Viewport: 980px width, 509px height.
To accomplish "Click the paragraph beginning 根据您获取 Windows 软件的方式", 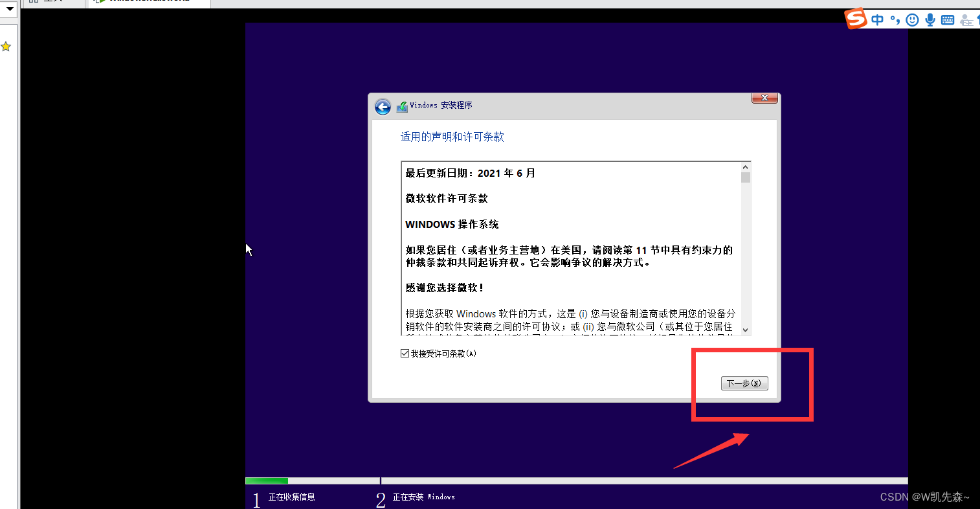I will 570,323.
